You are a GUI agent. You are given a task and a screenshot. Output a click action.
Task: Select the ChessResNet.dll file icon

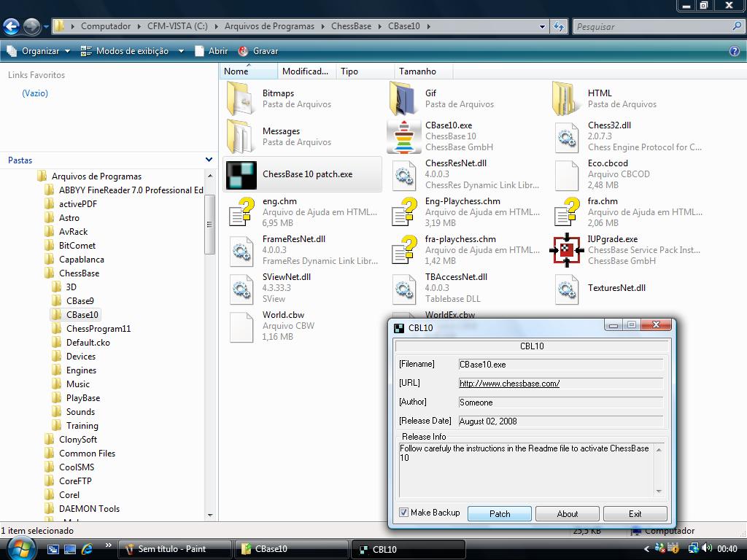click(404, 175)
